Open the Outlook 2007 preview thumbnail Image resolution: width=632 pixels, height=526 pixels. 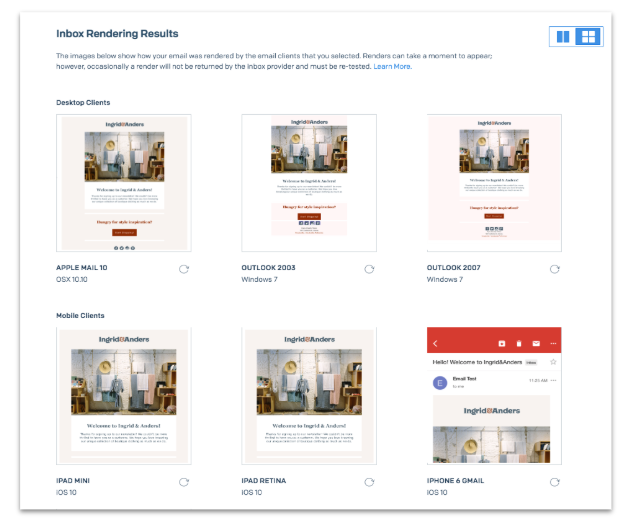pyautogui.click(x=494, y=183)
